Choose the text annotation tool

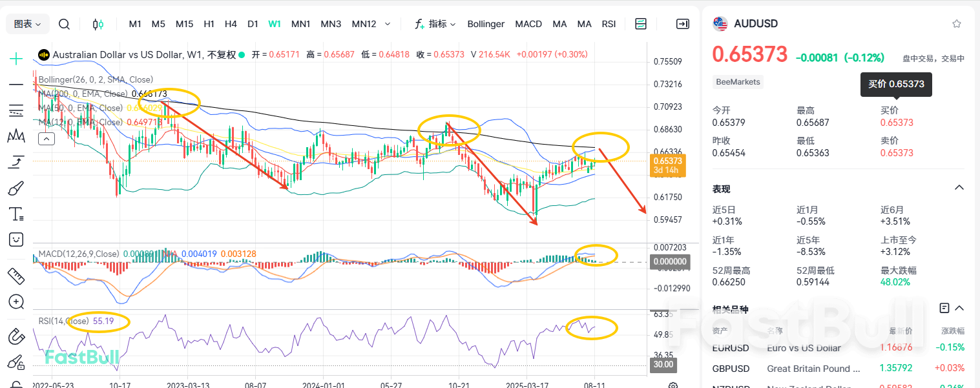click(x=16, y=214)
